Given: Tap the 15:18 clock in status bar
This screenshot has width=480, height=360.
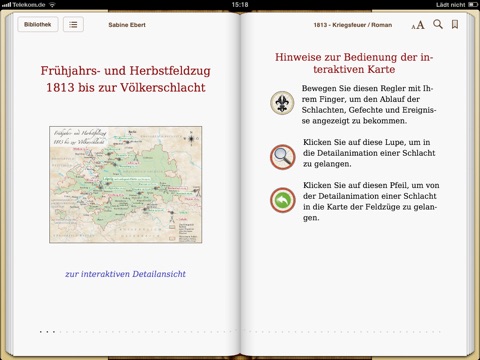Looking at the screenshot, I should pyautogui.click(x=240, y=5).
